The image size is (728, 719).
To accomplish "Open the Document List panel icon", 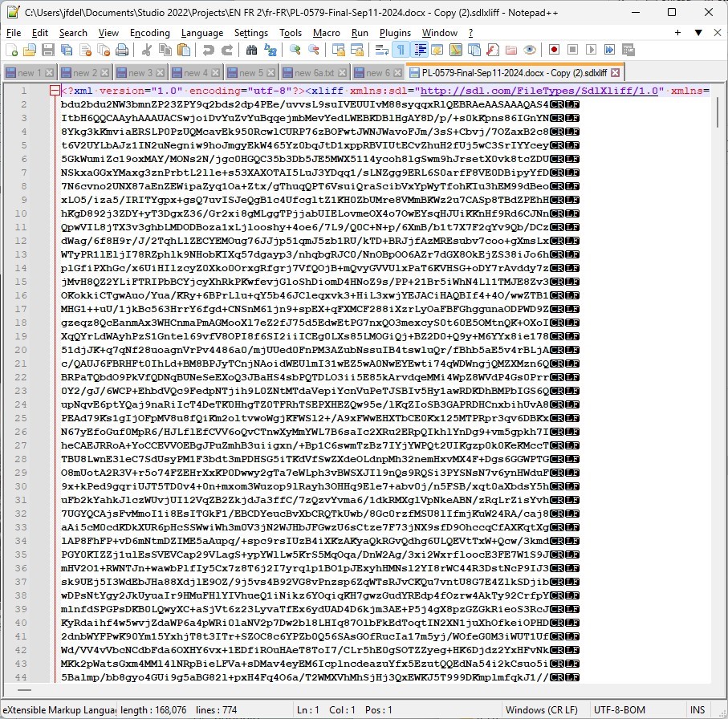I will [x=474, y=50].
